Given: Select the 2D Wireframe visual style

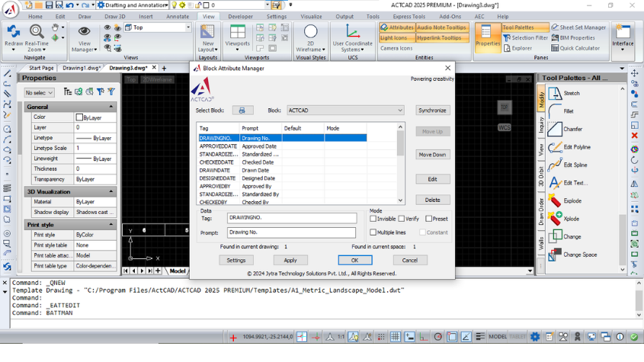Looking at the screenshot, I should click(310, 38).
